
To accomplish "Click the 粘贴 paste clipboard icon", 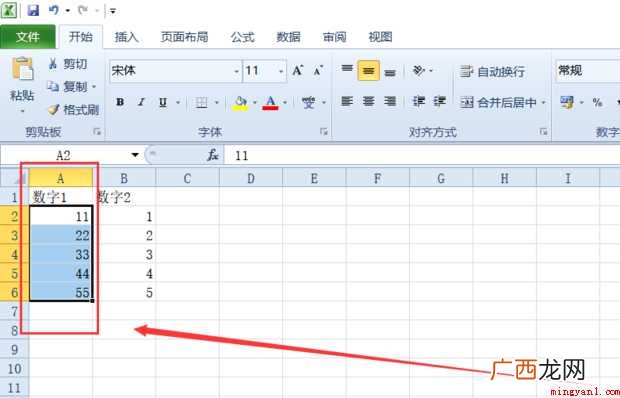I will pyautogui.click(x=23, y=70).
